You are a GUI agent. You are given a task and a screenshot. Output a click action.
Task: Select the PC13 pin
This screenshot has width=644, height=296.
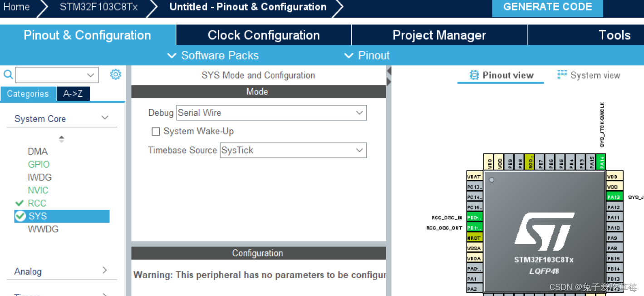[475, 187]
